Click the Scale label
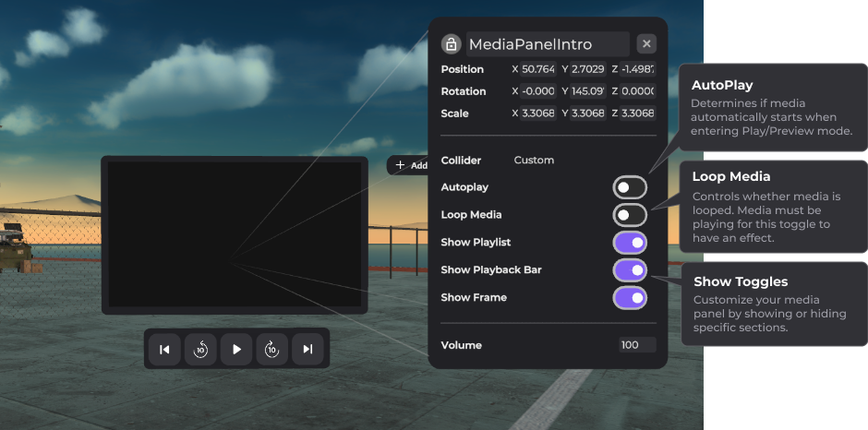Viewport: 868px width, 430px height. pos(454,113)
